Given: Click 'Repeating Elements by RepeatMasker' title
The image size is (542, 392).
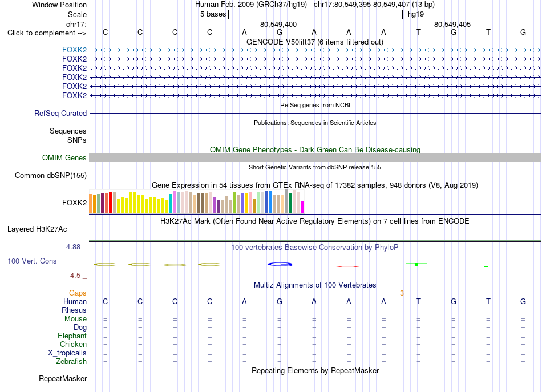Looking at the screenshot, I should coord(315,370).
